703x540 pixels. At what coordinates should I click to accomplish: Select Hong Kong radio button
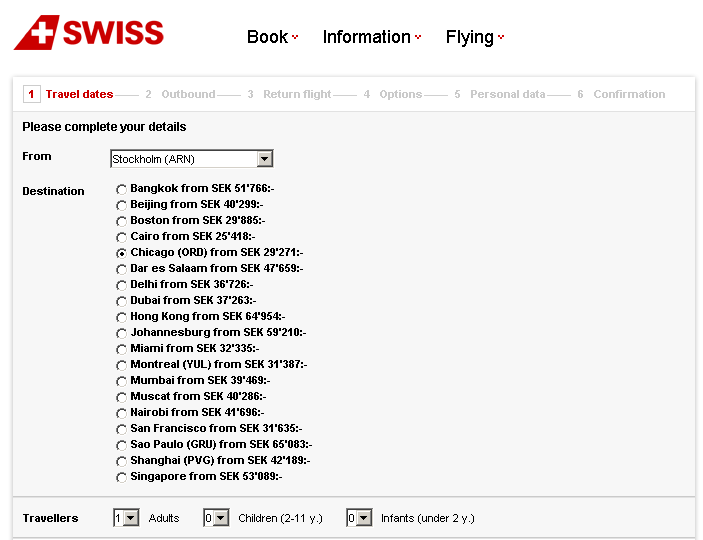click(122, 317)
